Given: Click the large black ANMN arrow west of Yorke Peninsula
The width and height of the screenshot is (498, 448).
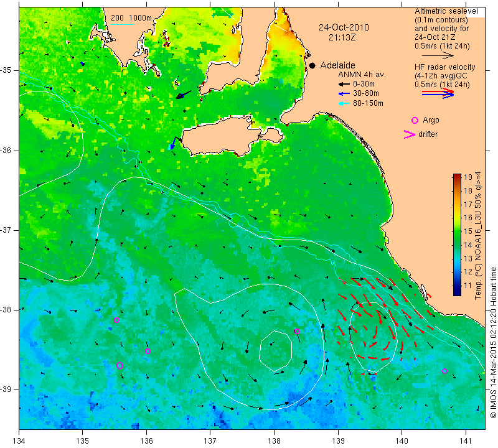Looking at the screenshot, I should click(184, 95).
